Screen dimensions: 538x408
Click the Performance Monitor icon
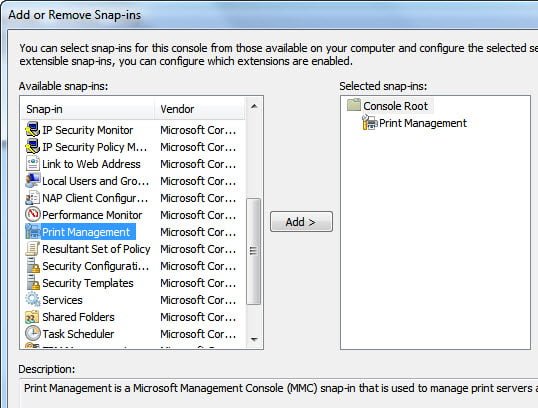click(x=33, y=215)
